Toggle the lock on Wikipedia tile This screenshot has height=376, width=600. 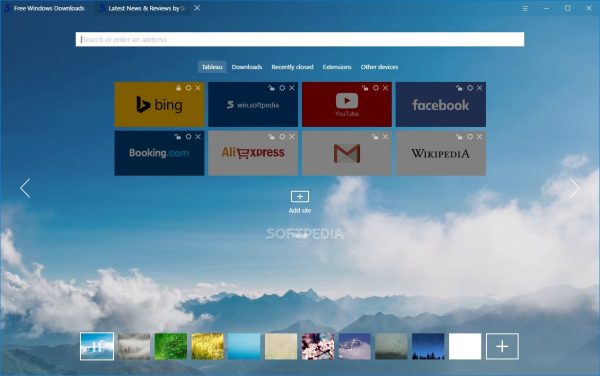[x=459, y=137]
